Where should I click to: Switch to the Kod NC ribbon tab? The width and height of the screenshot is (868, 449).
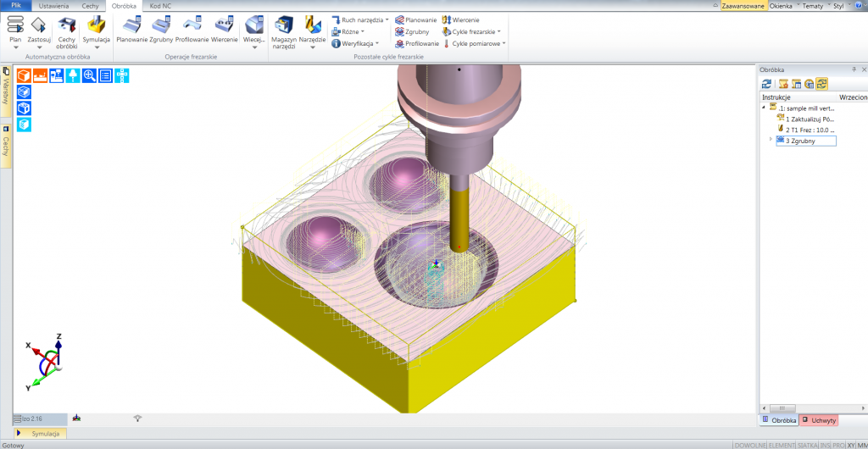point(160,5)
